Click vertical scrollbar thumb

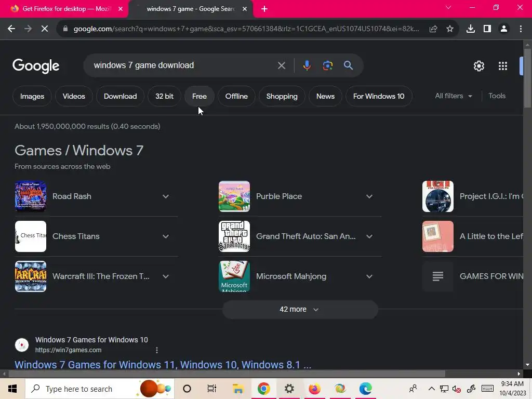click(527, 79)
